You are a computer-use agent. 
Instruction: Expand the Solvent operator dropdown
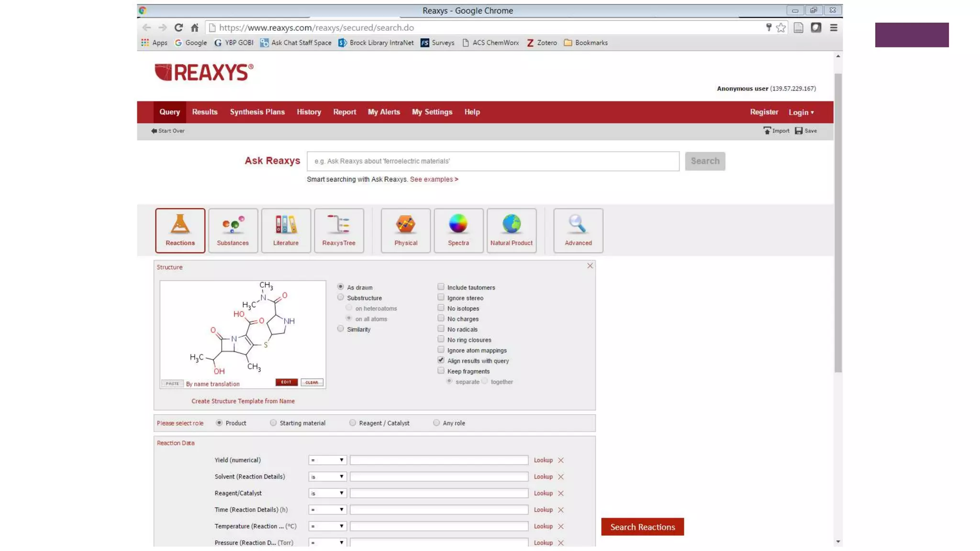click(327, 476)
